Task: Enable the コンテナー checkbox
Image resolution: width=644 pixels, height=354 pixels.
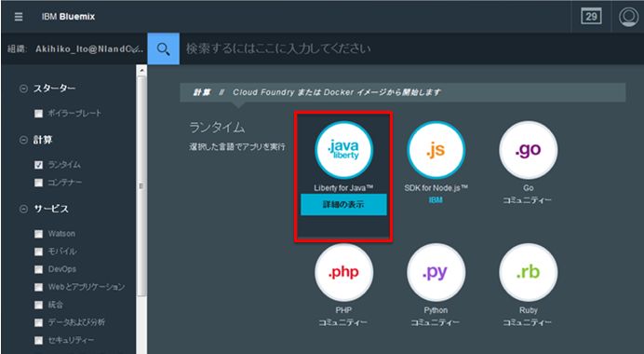Action: click(x=38, y=183)
